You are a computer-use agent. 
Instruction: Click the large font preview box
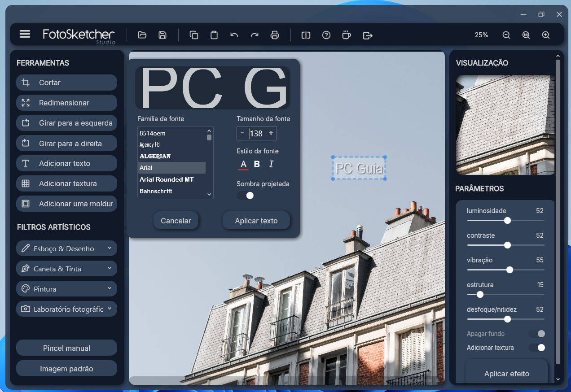click(x=213, y=88)
